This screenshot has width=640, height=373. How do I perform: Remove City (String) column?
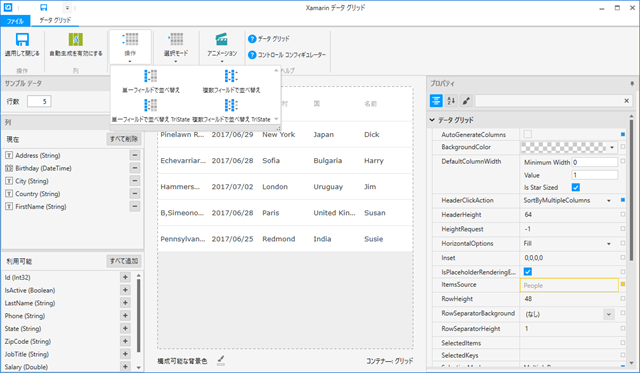(x=135, y=181)
